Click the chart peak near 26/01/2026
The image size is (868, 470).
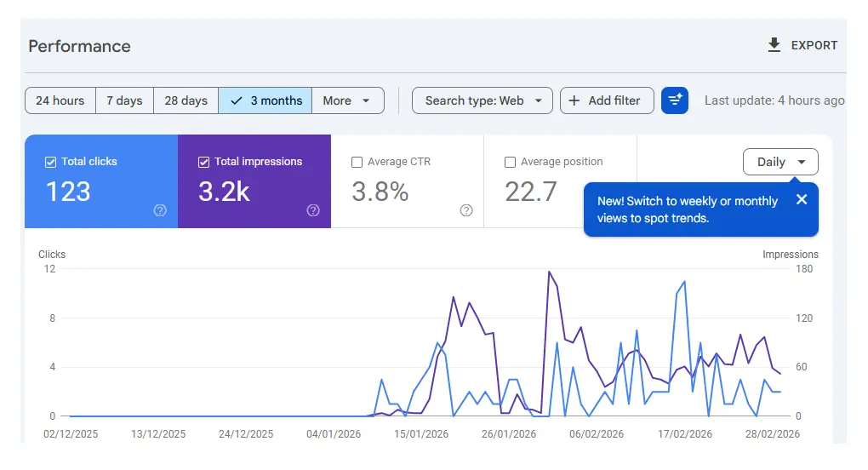549,272
